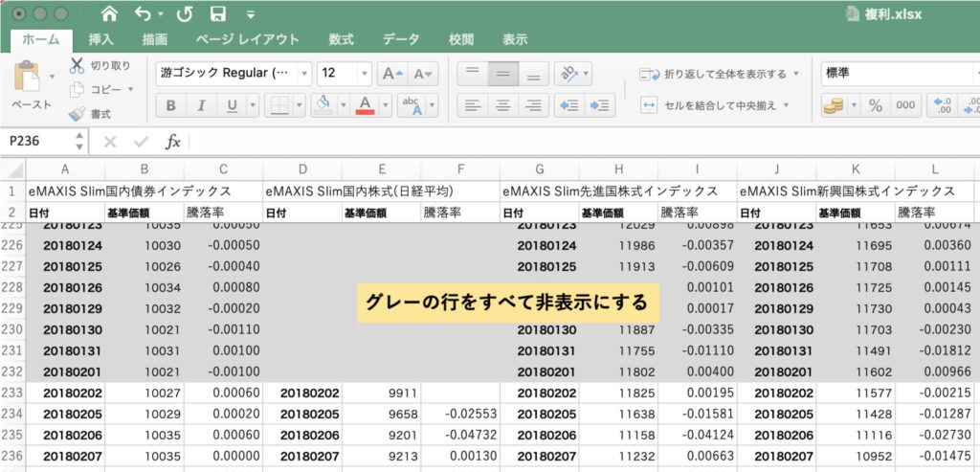This screenshot has height=472, width=980.
Task: Align text right
Action: 533,105
